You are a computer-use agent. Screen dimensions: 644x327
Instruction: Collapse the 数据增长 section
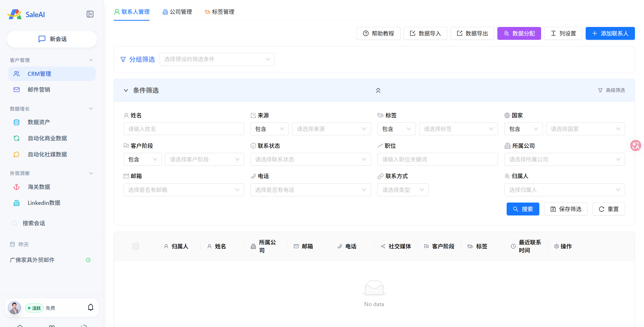pyautogui.click(x=91, y=109)
